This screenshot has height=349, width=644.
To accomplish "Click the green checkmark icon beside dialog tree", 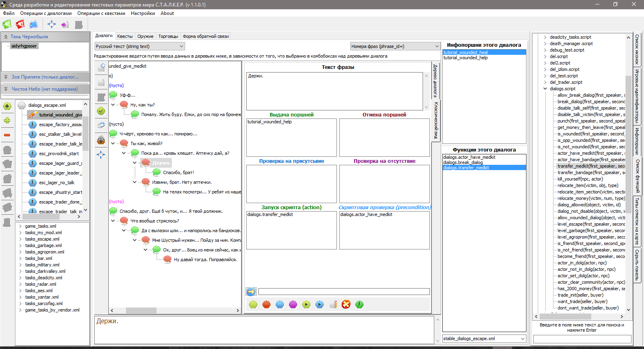I will 101,111.
